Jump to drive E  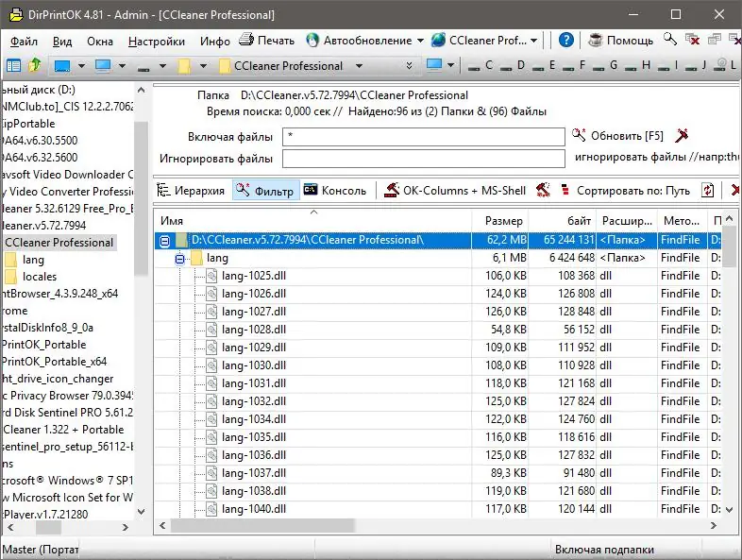tap(544, 65)
